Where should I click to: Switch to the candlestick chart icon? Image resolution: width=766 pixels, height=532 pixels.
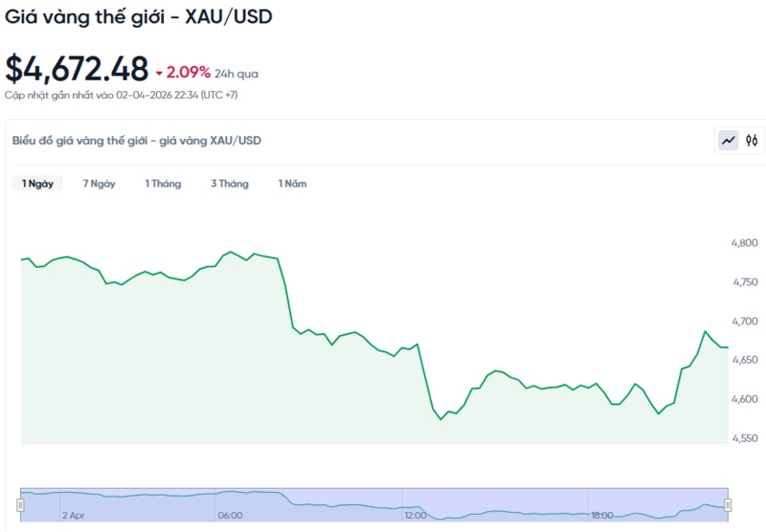pyautogui.click(x=752, y=141)
